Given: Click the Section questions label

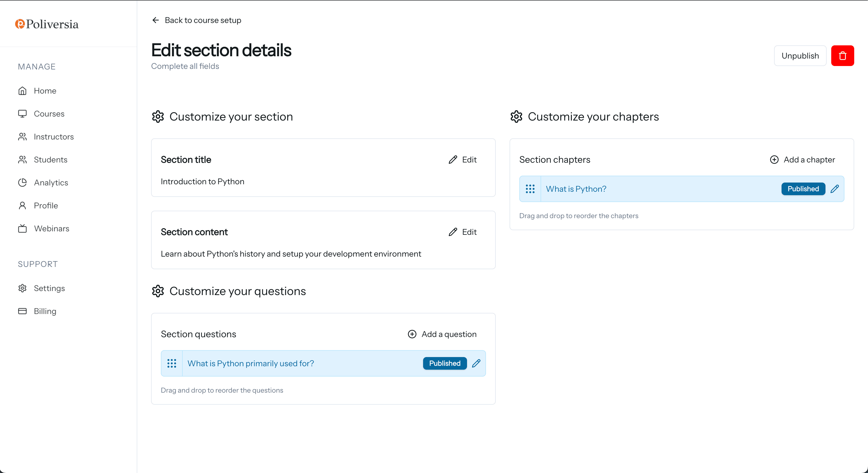Looking at the screenshot, I should 198,334.
